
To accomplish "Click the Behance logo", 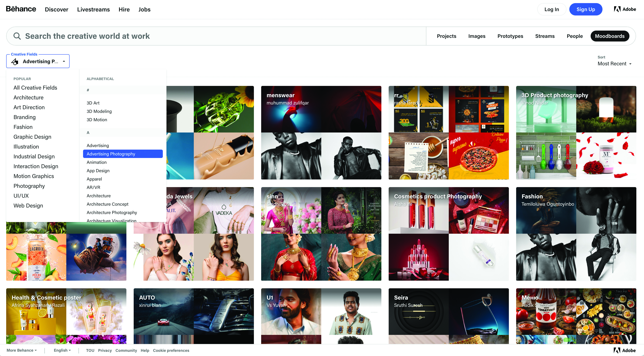I will tap(21, 9).
